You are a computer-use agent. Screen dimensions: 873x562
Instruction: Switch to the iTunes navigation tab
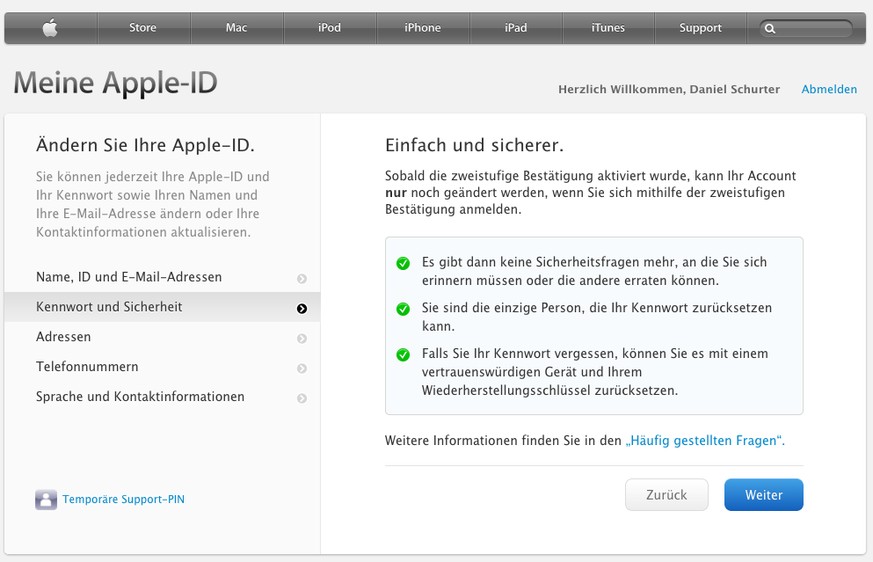click(608, 28)
